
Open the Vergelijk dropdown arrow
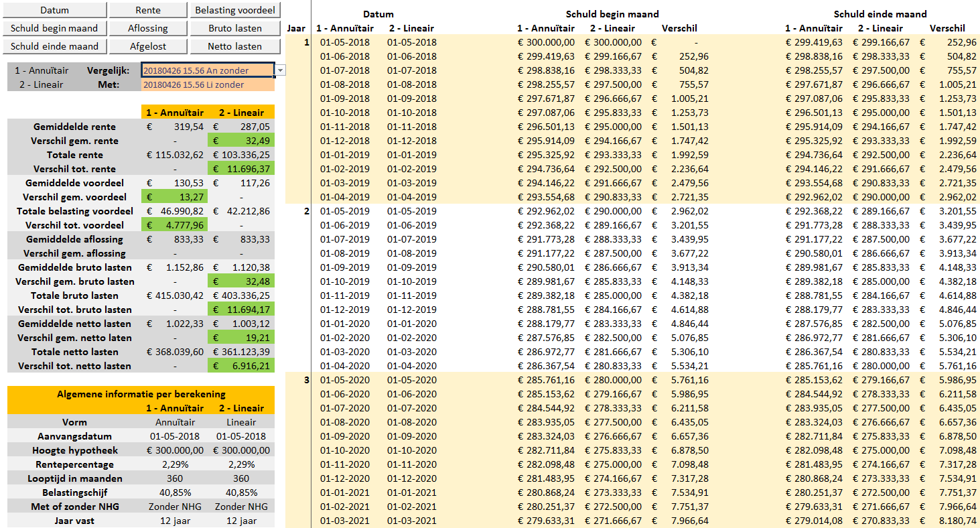pyautogui.click(x=281, y=70)
